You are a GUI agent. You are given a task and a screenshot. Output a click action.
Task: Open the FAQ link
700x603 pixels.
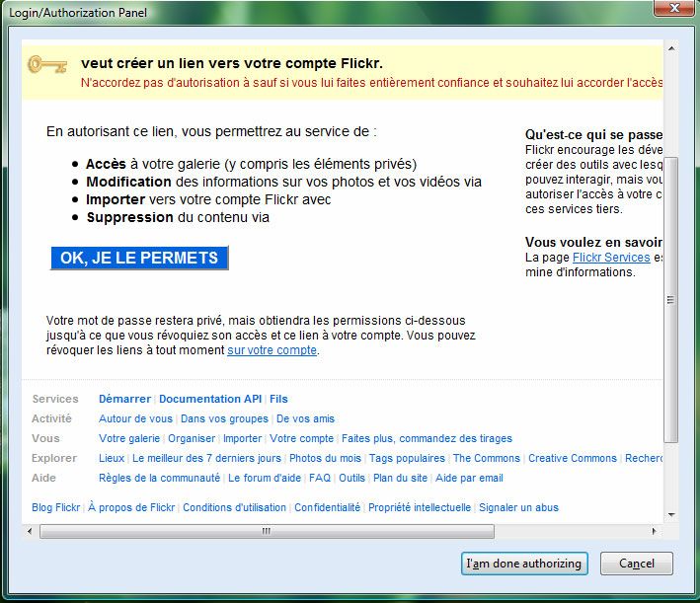click(320, 478)
